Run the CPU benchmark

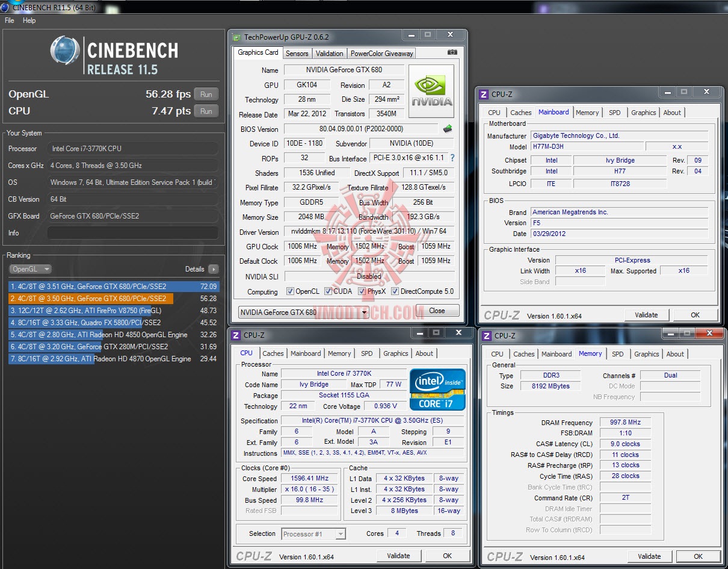(206, 111)
